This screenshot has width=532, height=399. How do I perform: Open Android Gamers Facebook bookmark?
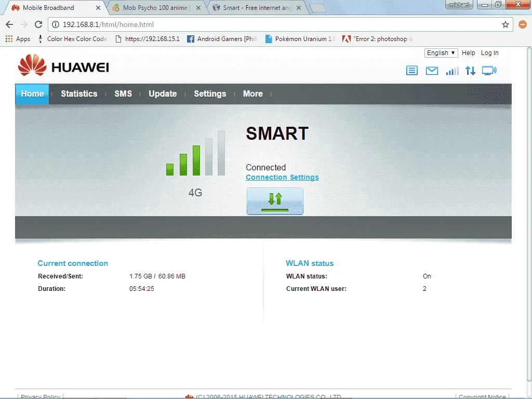pyautogui.click(x=222, y=39)
